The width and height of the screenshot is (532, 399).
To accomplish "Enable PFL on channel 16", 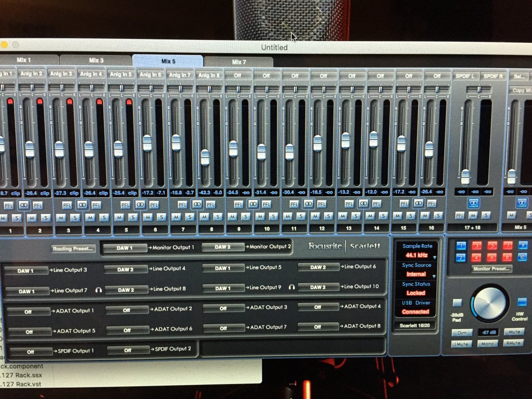I will [432, 203].
